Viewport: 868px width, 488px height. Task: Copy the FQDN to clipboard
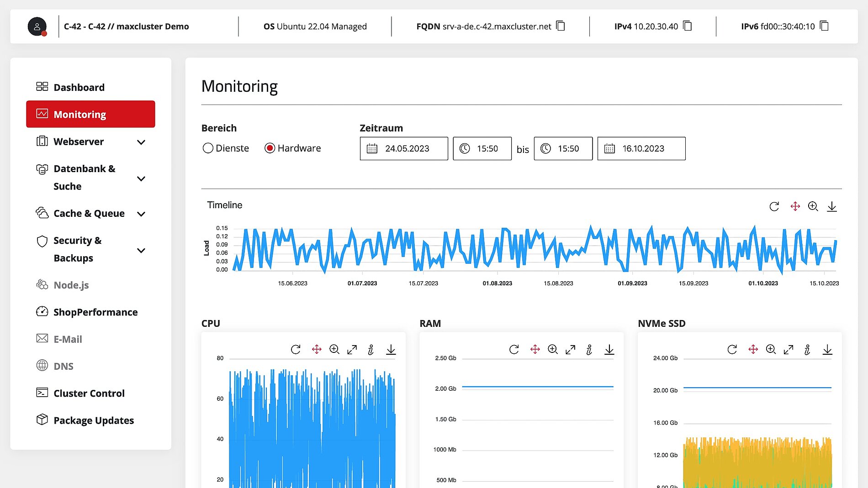click(561, 26)
